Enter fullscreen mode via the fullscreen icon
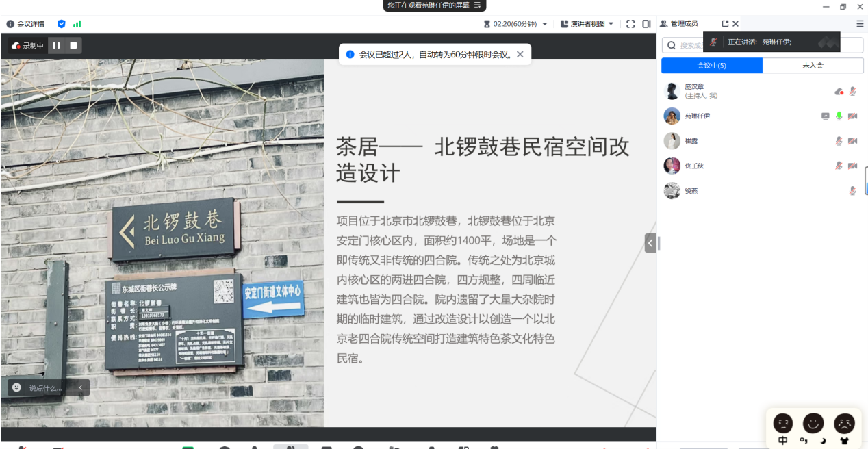Image resolution: width=868 pixels, height=449 pixels. [630, 24]
